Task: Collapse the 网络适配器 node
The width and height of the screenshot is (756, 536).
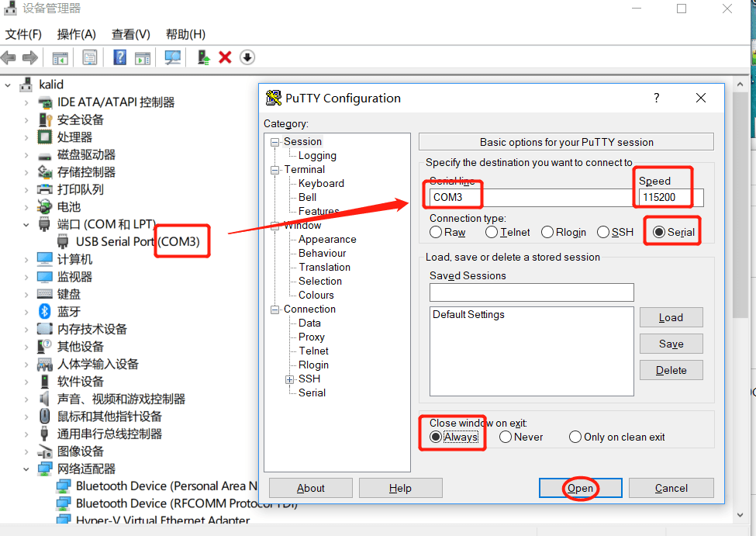Action: tap(26, 469)
